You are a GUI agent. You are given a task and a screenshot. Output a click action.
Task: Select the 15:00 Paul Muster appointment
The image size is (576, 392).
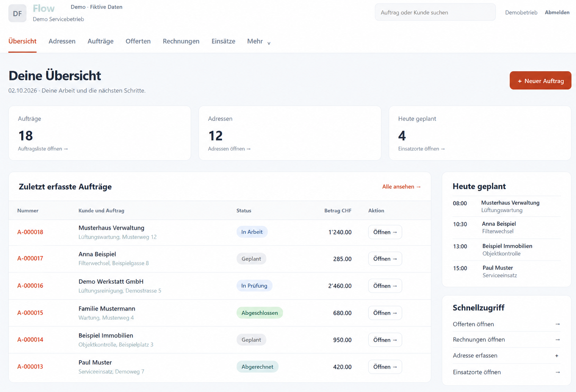coord(507,272)
